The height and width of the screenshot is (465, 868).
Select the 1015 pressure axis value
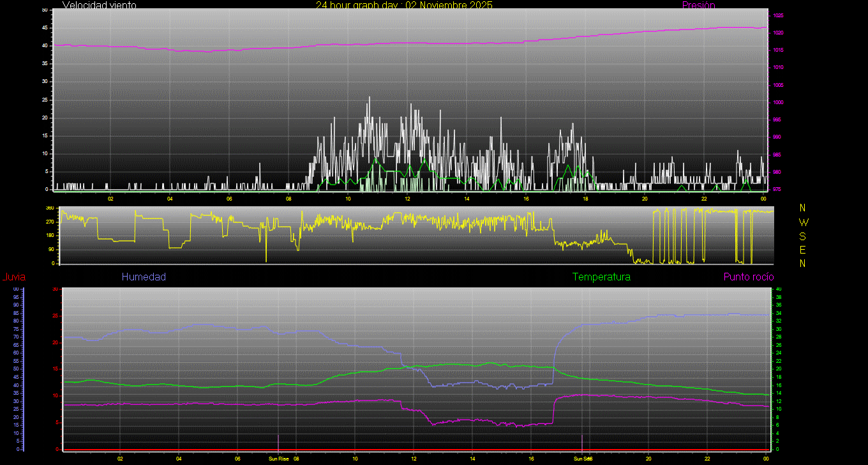[778, 50]
